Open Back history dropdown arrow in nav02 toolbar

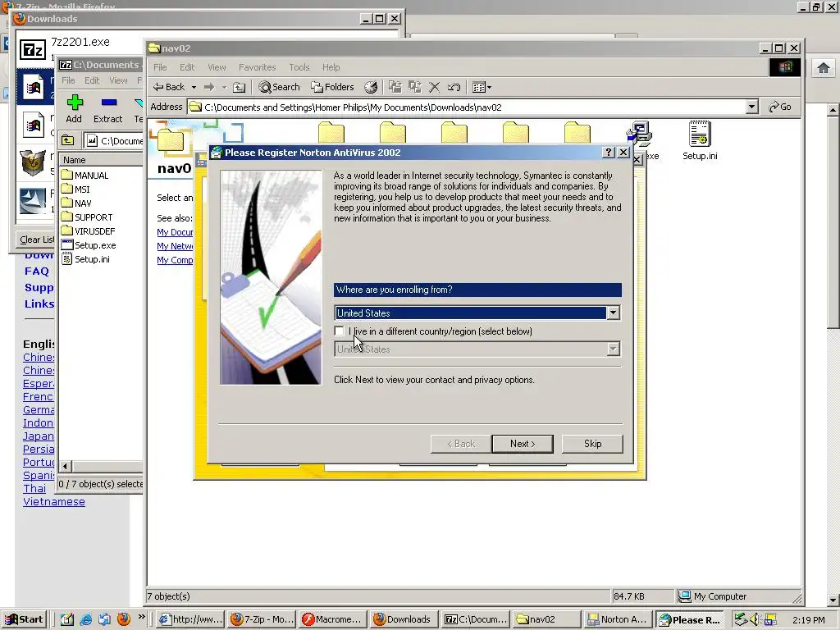point(194,87)
